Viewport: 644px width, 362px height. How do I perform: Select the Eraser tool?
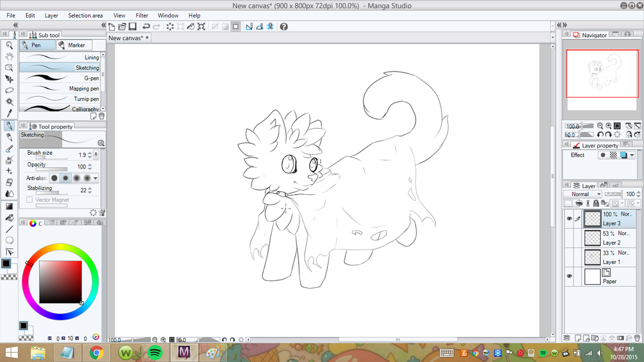[9, 182]
